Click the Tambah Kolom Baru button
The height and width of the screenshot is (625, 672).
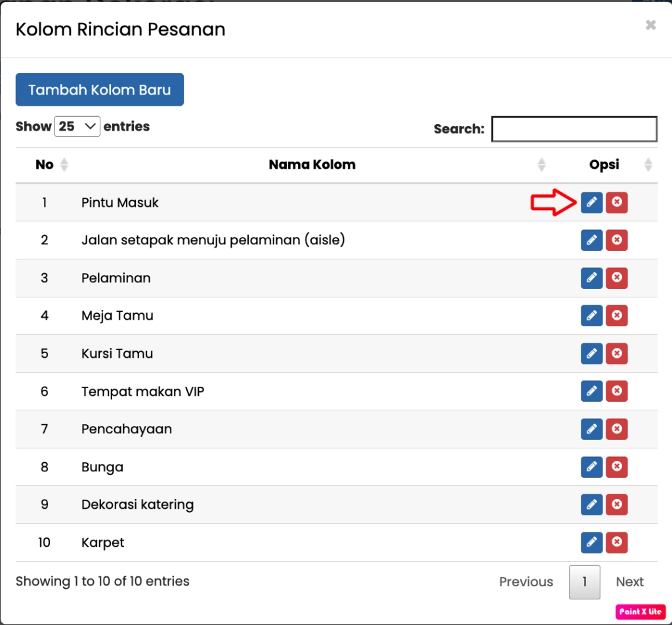[100, 90]
